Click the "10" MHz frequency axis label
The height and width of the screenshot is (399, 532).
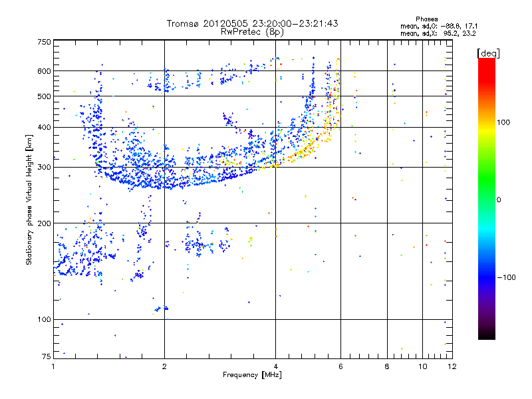pyautogui.click(x=422, y=366)
